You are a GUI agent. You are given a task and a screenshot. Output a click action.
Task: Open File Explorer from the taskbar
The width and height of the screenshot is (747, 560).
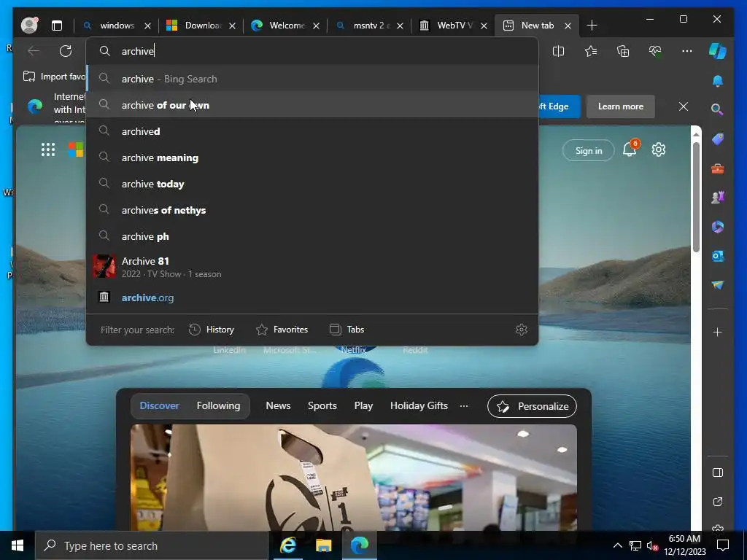(x=323, y=545)
